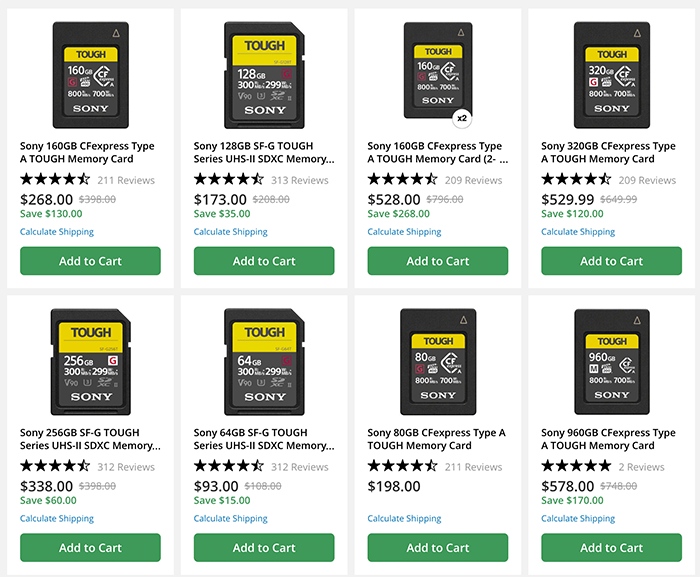This screenshot has height=577, width=700.
Task: View '2 Reviews' on the 960GB card
Action: [x=641, y=467]
